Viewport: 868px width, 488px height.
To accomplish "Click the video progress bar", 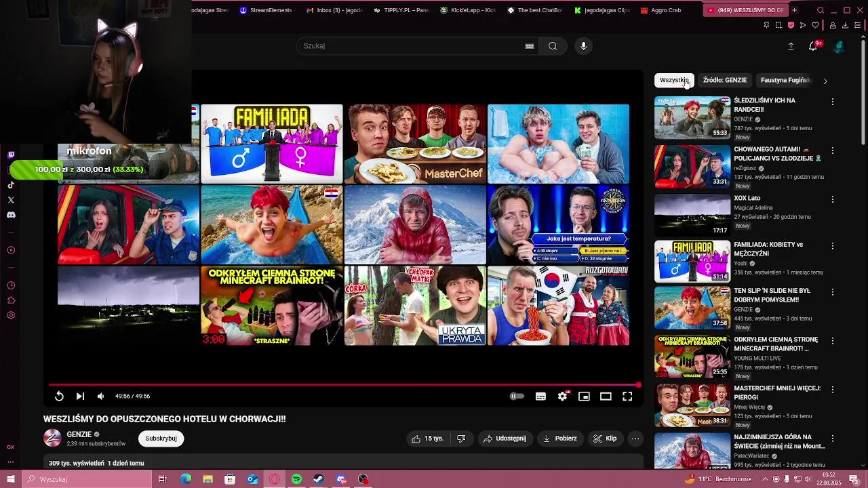I will tap(343, 385).
